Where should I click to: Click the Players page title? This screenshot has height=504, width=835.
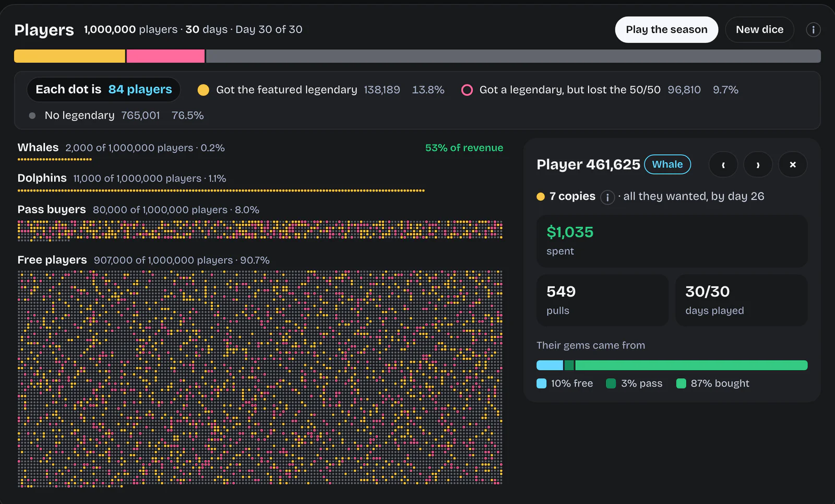(44, 30)
